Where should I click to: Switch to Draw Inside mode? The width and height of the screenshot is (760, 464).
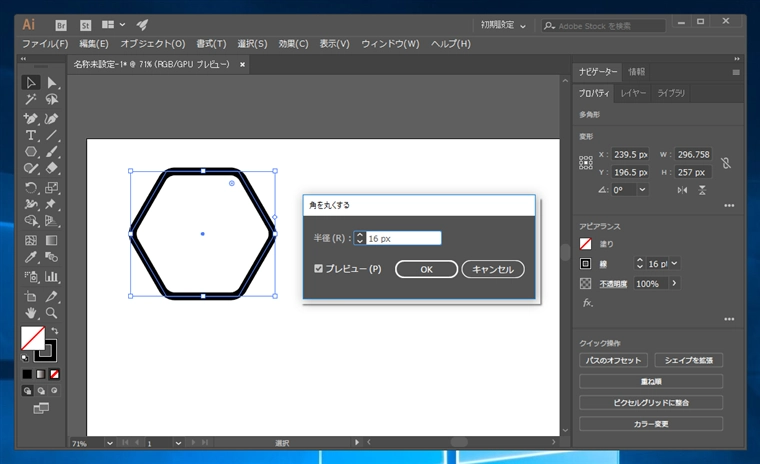tap(54, 390)
